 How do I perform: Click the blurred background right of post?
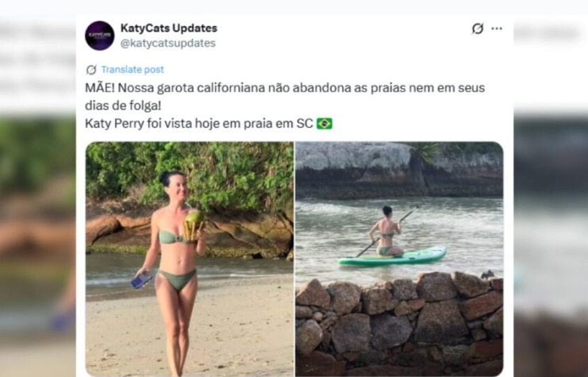pos(551,225)
